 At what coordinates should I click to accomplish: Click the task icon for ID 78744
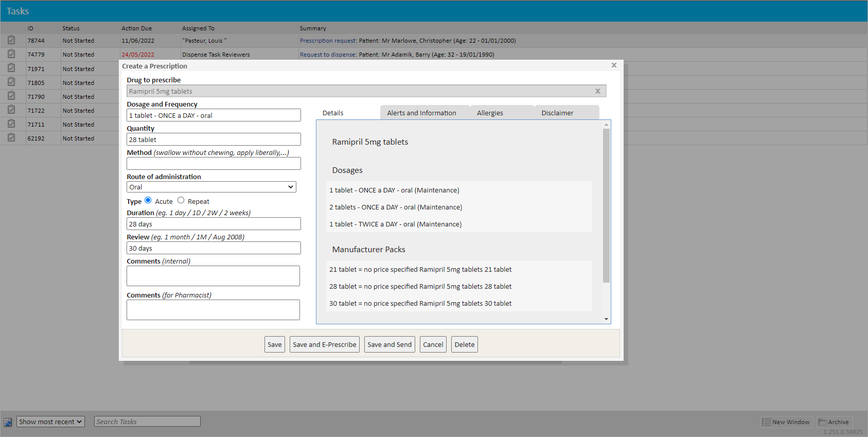click(11, 40)
